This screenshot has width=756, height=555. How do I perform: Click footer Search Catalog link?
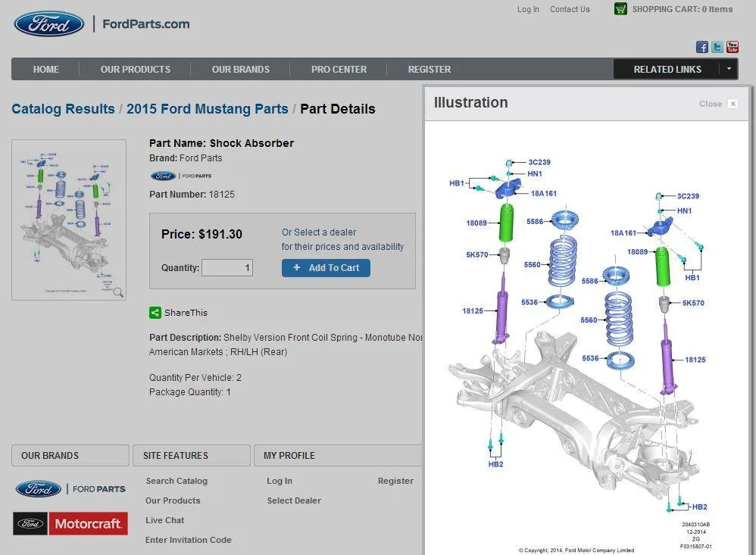point(177,481)
